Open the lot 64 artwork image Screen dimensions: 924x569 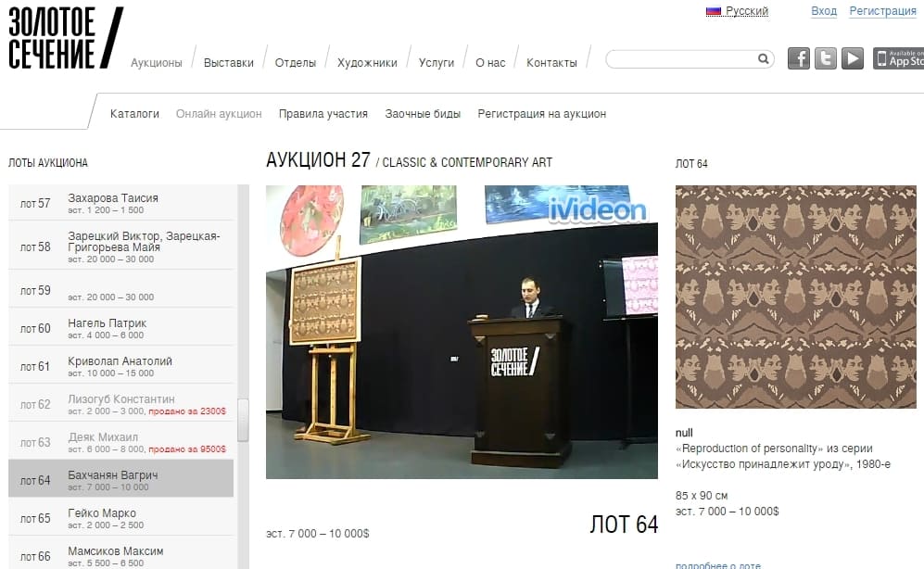pos(795,297)
